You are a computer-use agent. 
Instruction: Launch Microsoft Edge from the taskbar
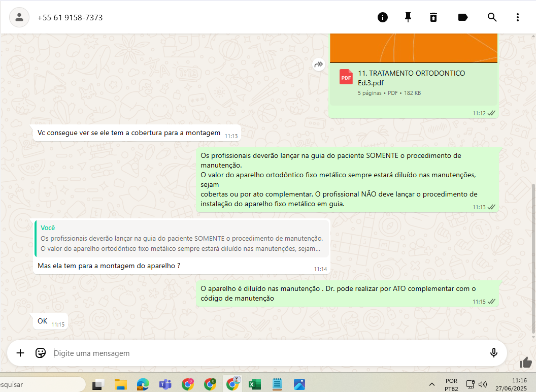coord(143,384)
